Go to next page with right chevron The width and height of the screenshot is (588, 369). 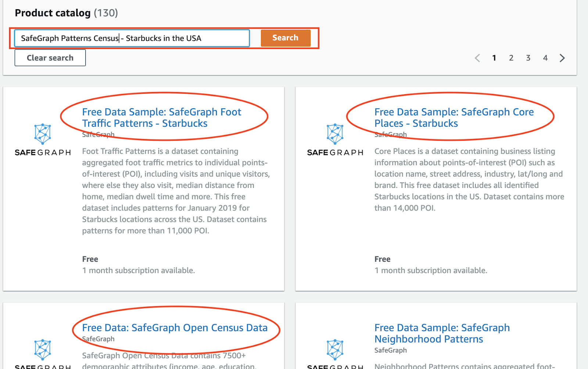click(562, 58)
